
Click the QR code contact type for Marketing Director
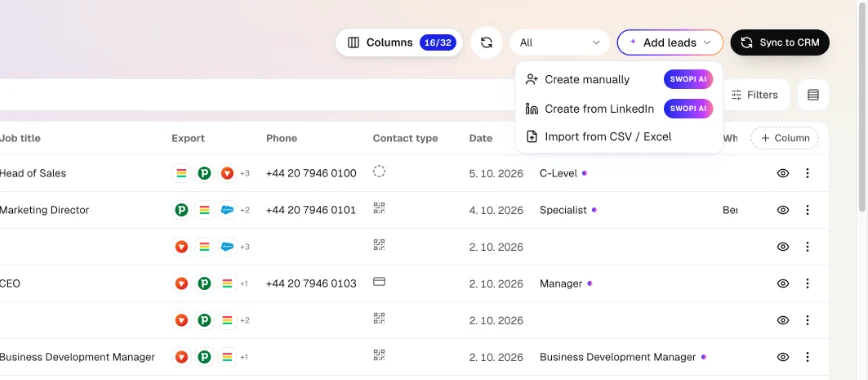379,208
